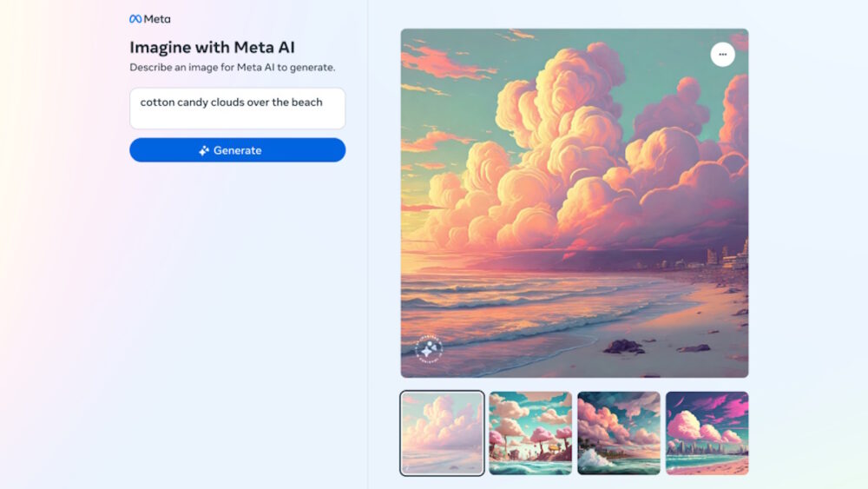
Task: Click the dark rocks on the beach sand
Action: coord(624,346)
